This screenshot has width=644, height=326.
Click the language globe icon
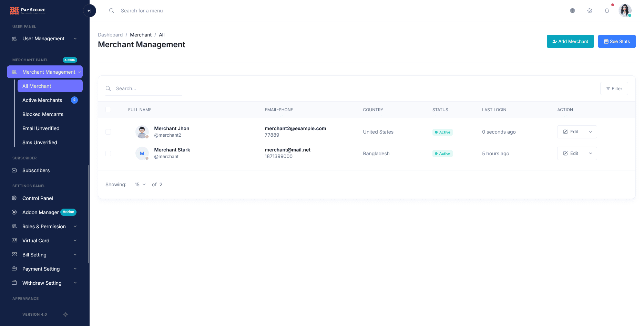(x=572, y=11)
